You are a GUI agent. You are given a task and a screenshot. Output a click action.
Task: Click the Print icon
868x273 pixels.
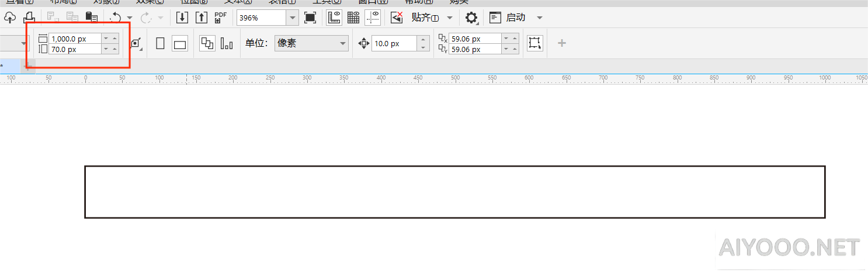point(29,18)
